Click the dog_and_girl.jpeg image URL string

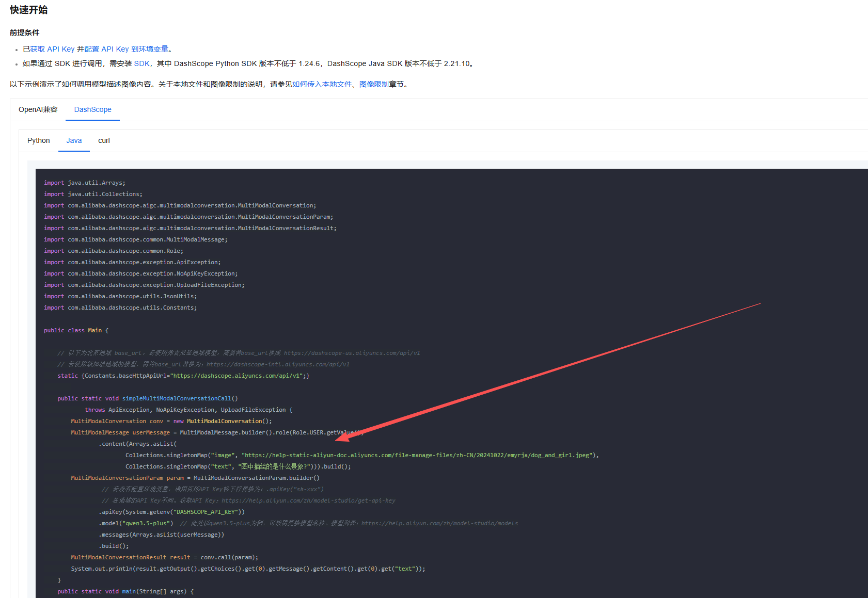417,455
